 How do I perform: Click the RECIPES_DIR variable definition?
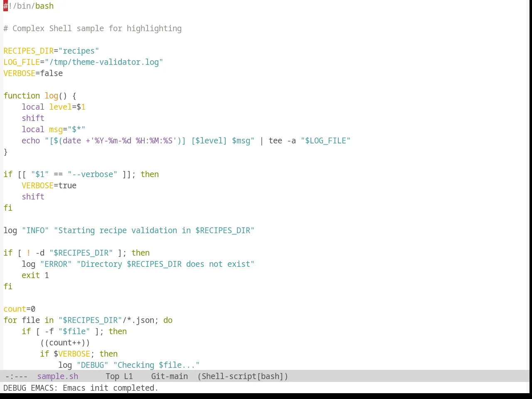[x=29, y=51]
